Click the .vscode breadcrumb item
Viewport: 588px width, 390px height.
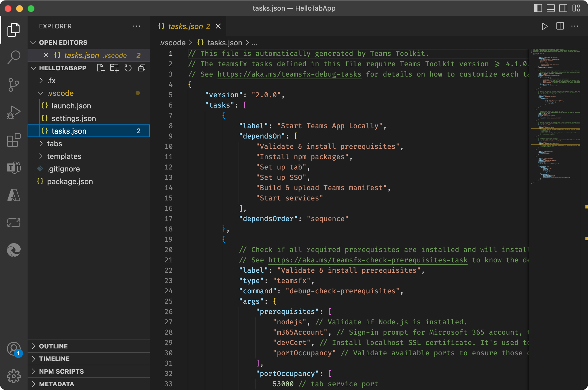click(x=172, y=42)
